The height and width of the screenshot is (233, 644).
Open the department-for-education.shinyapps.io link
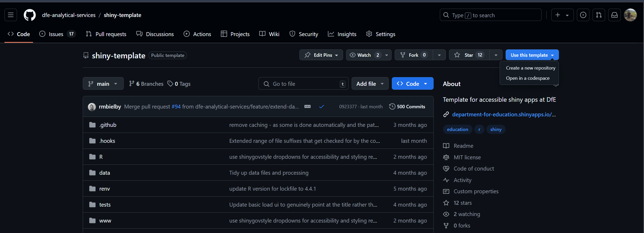504,115
